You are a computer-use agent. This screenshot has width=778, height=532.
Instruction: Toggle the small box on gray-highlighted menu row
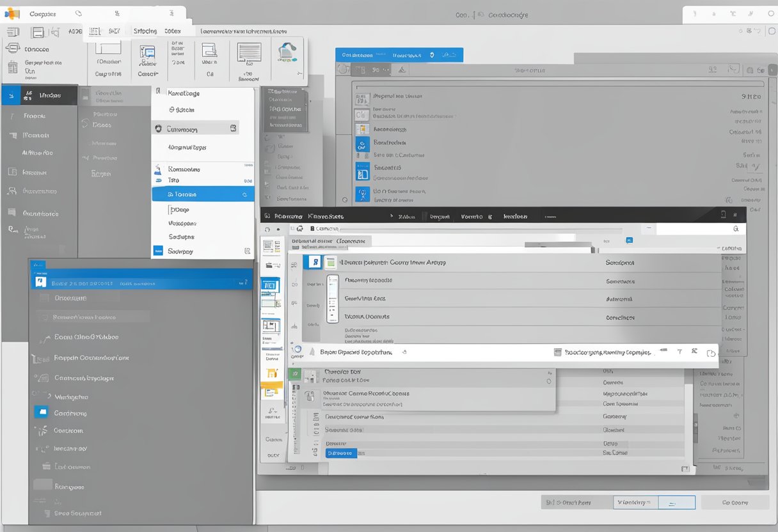233,129
